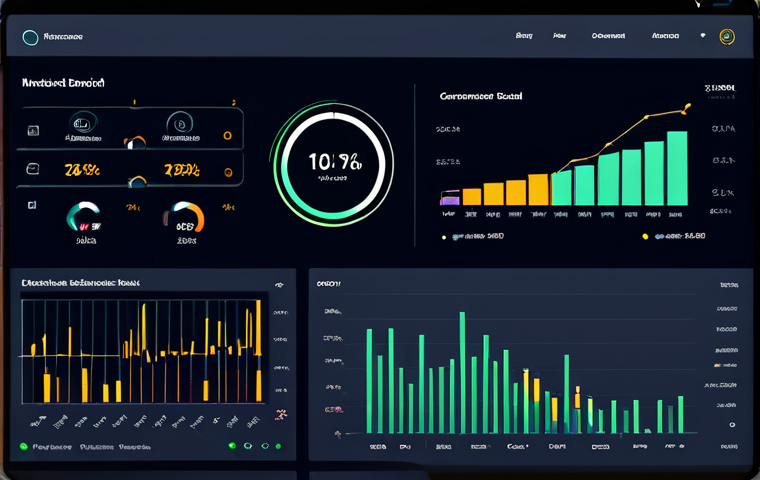Open the third navigation item in top header

pyautogui.click(x=608, y=36)
